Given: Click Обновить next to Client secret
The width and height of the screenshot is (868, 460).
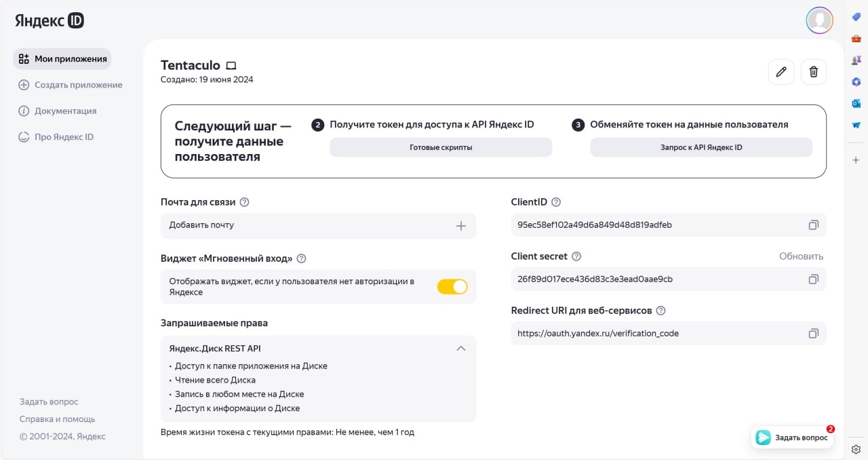Looking at the screenshot, I should [801, 256].
